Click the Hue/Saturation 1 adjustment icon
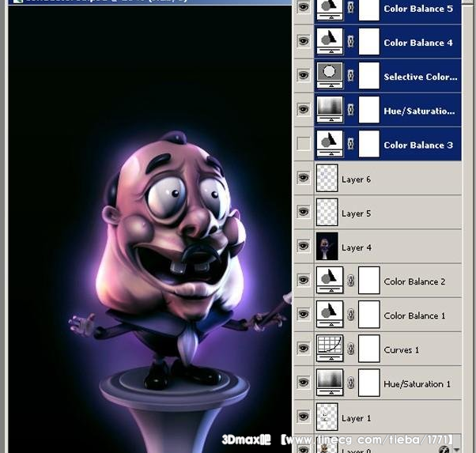The image size is (476, 453). [x=330, y=383]
